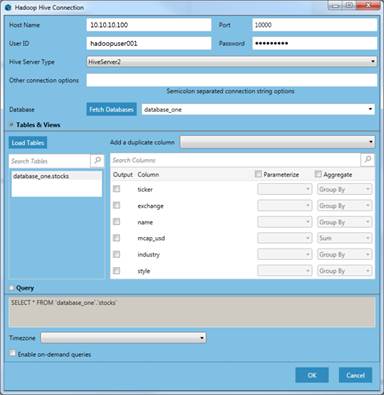Open the Add a duplicate column dropdown

tap(277, 142)
